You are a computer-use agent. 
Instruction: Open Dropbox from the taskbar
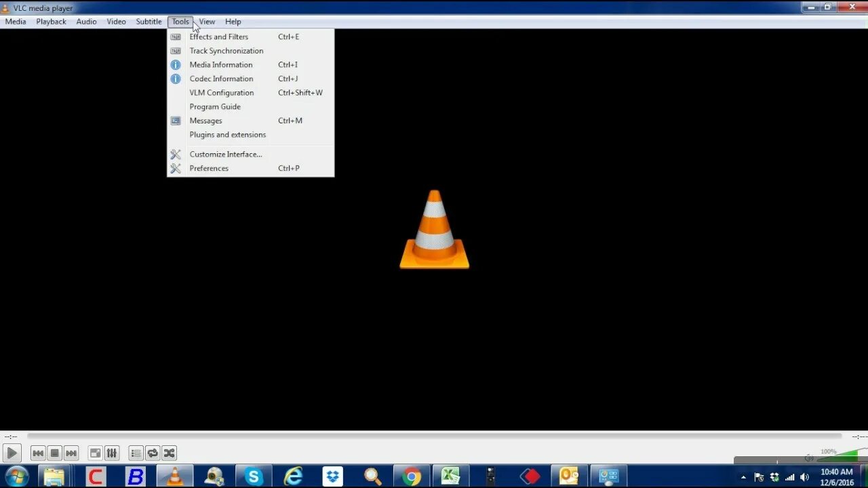(x=332, y=476)
